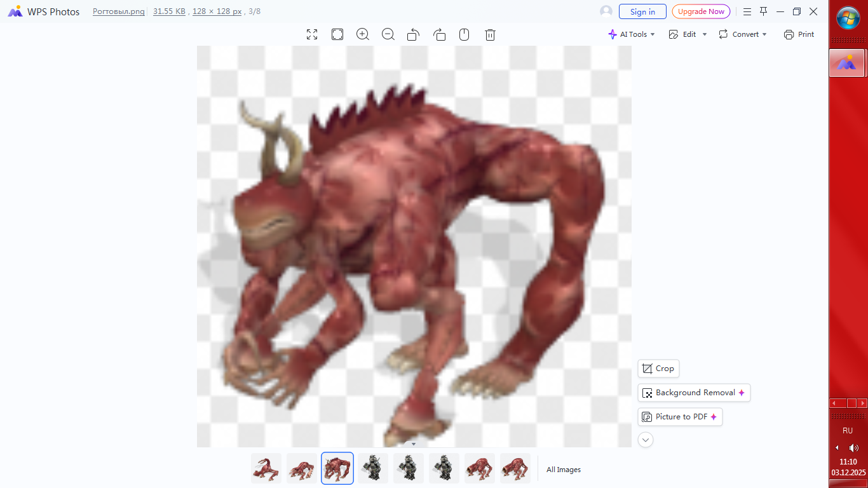Viewport: 868px width, 488px height.
Task: Click the taskbar right scroll arrow
Action: click(x=862, y=403)
